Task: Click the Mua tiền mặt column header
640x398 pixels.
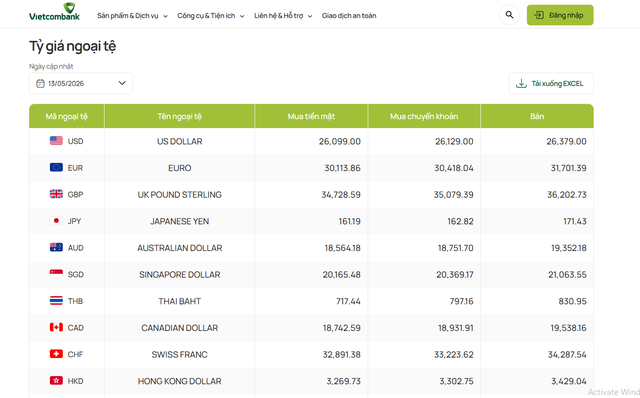Action: pyautogui.click(x=311, y=116)
